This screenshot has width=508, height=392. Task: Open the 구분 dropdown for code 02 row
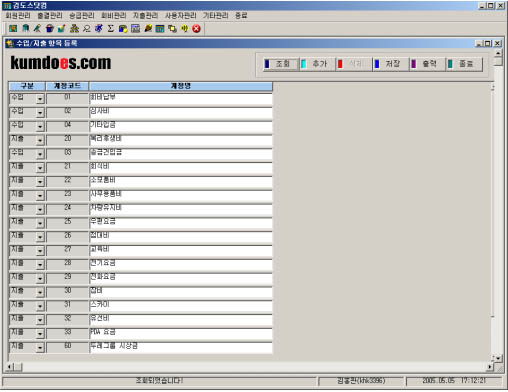pos(40,113)
